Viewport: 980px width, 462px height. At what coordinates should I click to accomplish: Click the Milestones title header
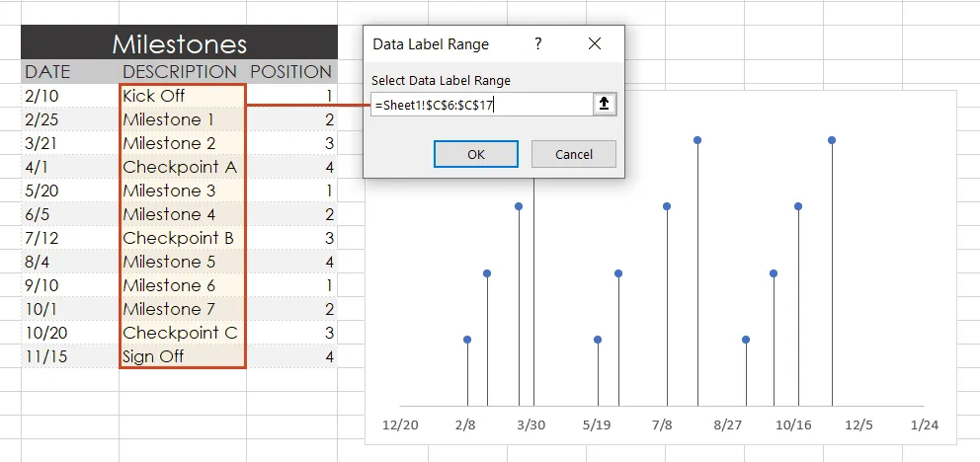pyautogui.click(x=179, y=43)
